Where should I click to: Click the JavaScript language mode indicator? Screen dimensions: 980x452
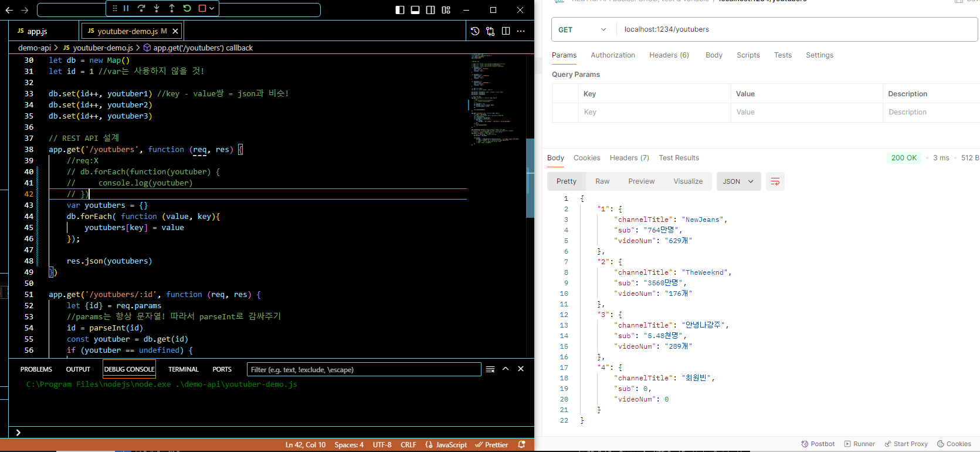[x=446, y=445]
